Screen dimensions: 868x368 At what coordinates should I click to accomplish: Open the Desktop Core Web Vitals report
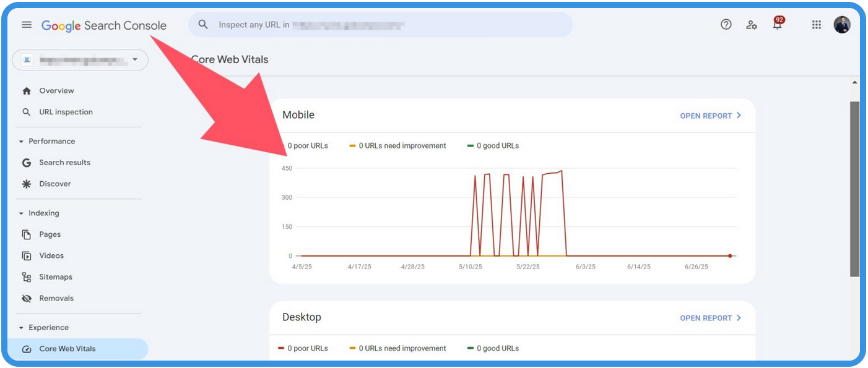(x=711, y=317)
